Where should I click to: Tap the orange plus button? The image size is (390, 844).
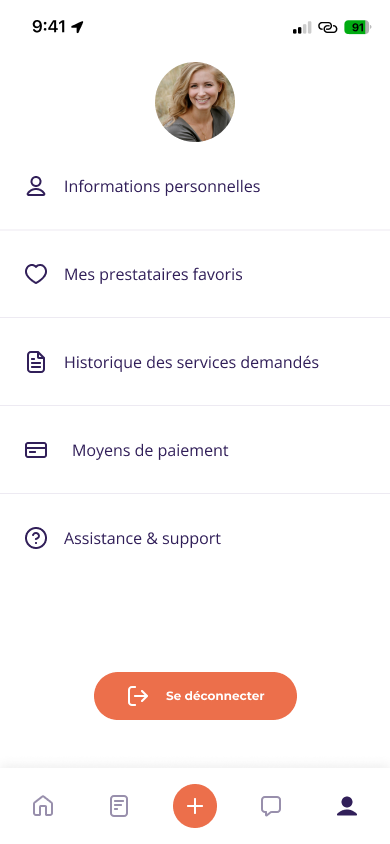pos(195,806)
